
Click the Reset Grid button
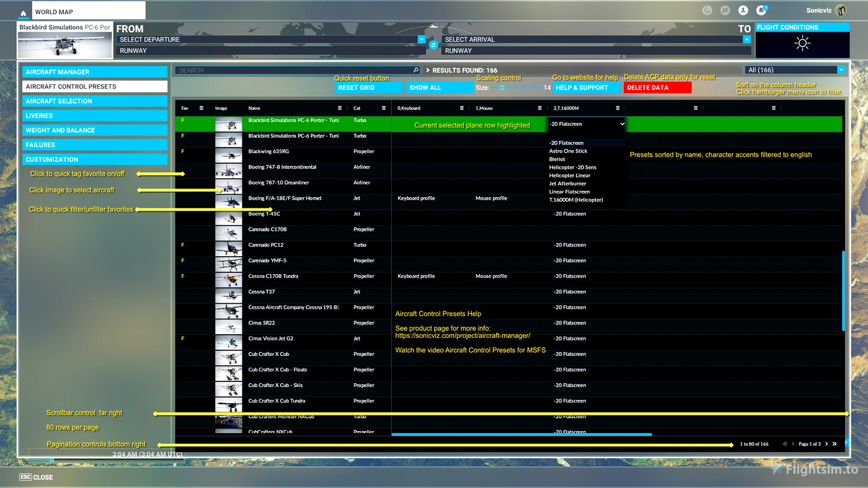click(x=369, y=87)
